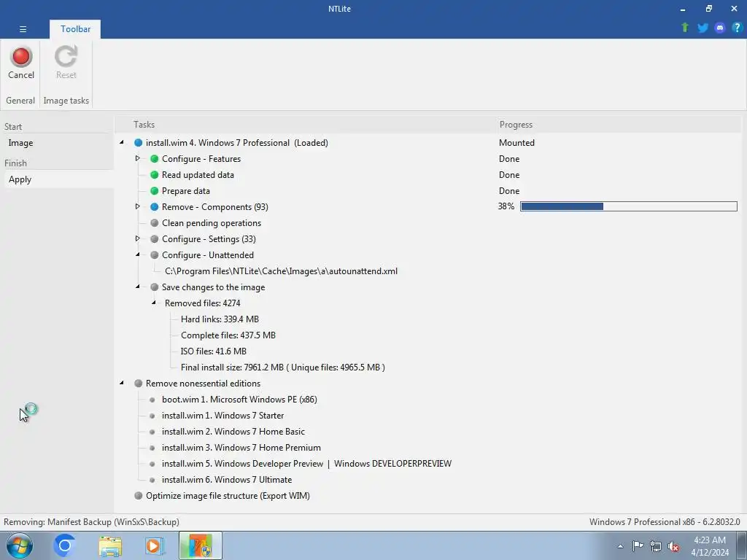Click the blue Help question mark
Screen dimensions: 747x560
[x=737, y=28]
